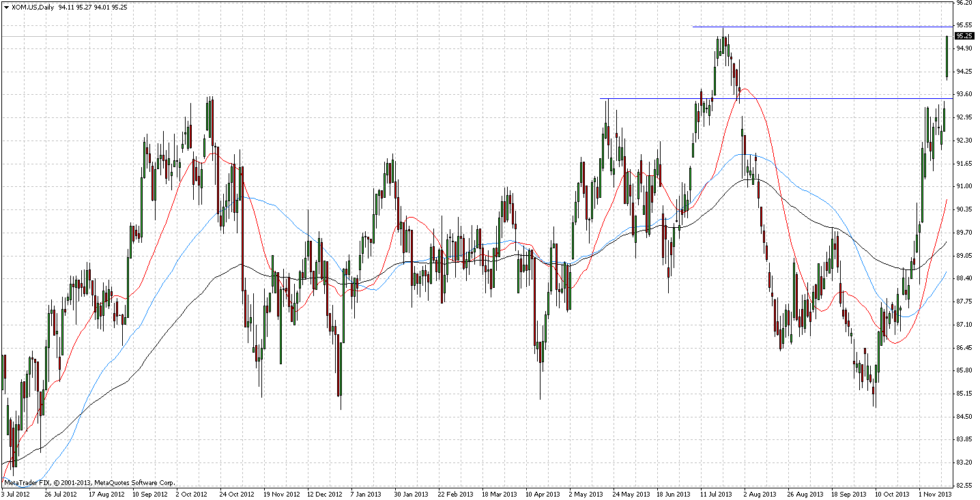Click the 22 Feb 2013 date label
Viewport: 980px width, 500px height.
point(455,493)
